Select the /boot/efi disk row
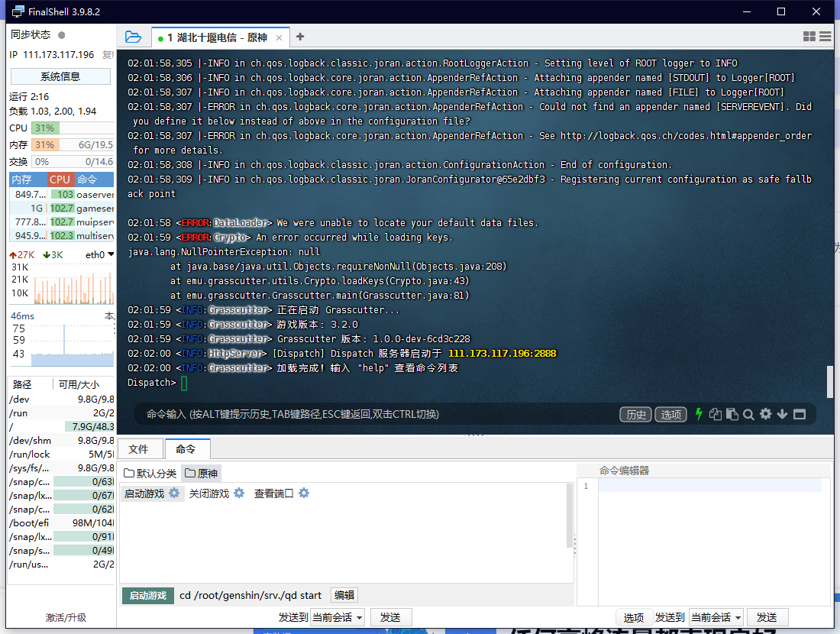This screenshot has height=634, width=840. (62, 522)
